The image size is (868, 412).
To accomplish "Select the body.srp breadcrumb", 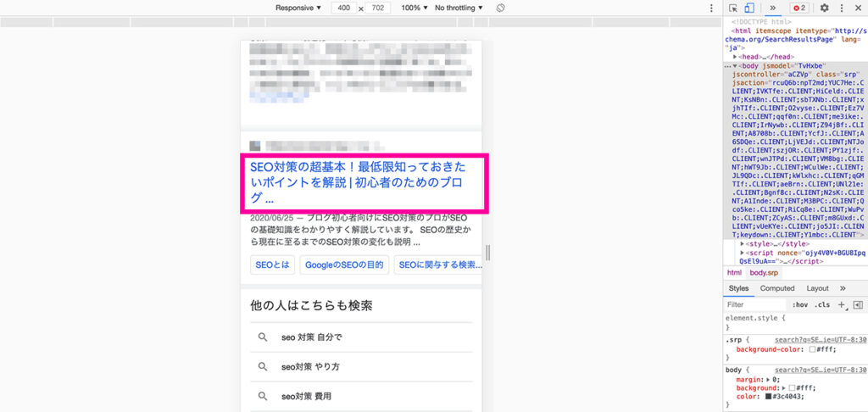I will tap(764, 272).
